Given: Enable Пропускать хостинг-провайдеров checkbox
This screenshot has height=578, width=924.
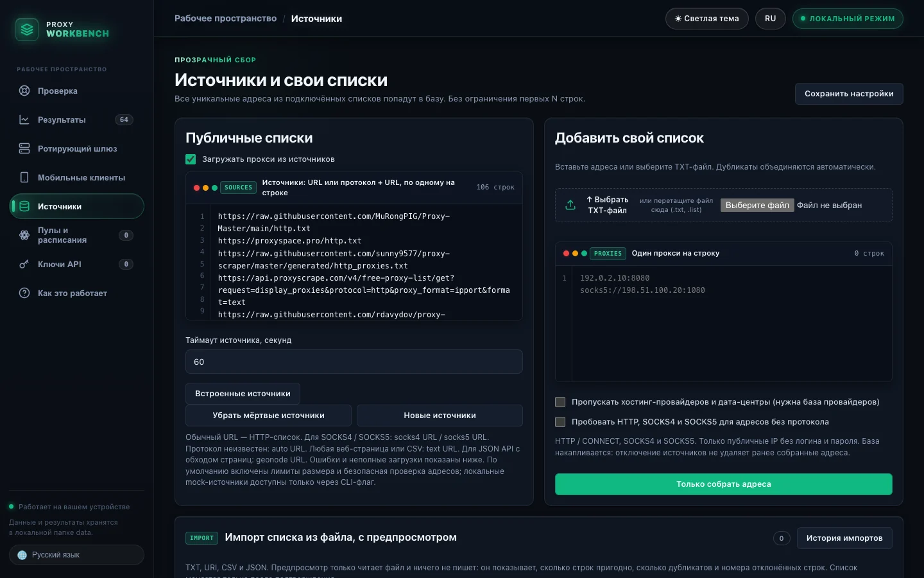Looking at the screenshot, I should 560,402.
